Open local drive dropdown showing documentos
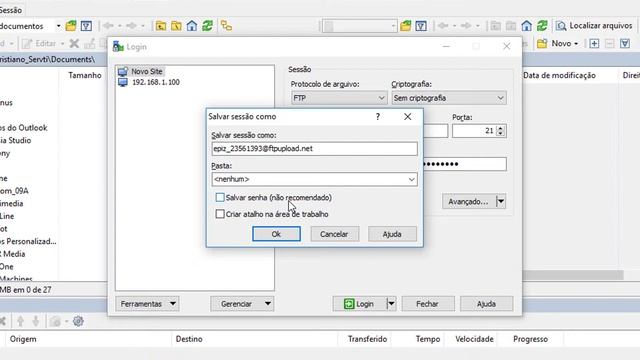This screenshot has height=360, width=640. (58, 26)
